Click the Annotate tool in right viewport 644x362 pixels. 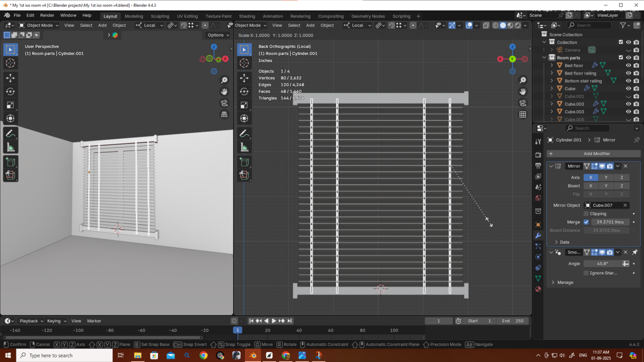tap(244, 134)
